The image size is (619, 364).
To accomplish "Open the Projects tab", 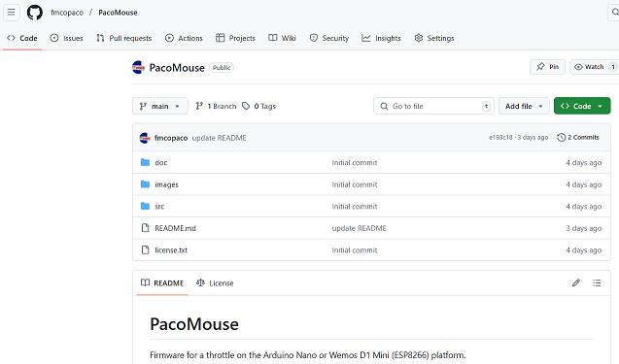I will (236, 38).
